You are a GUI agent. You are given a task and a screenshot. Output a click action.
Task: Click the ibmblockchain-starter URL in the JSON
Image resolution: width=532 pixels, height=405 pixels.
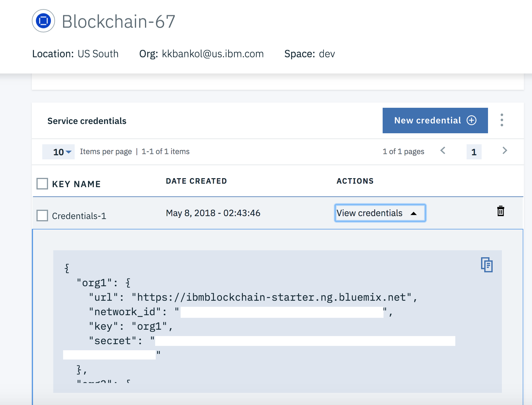tap(271, 297)
